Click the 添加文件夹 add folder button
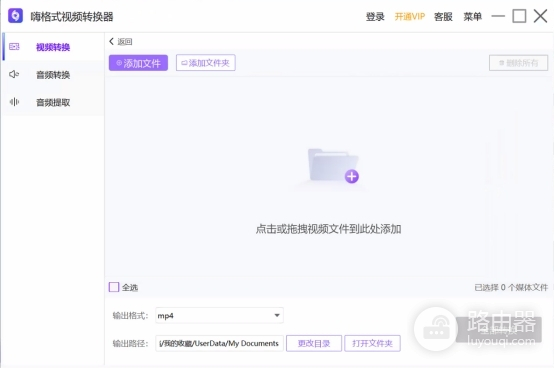The height and width of the screenshot is (369, 554). (x=206, y=63)
